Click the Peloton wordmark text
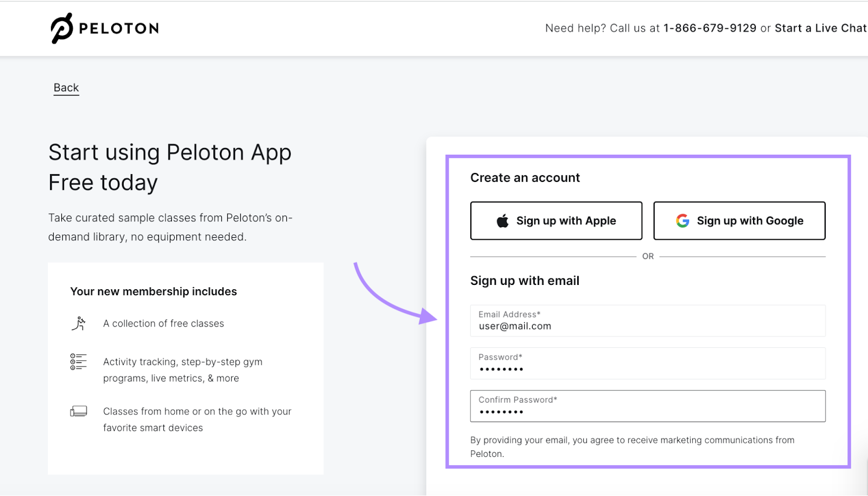Screen dimensions: 868x496 (x=118, y=28)
